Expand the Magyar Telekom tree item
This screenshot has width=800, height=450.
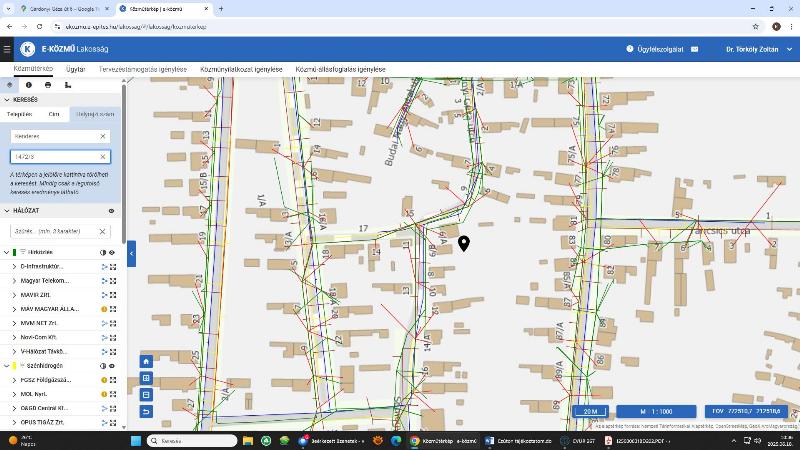coord(15,281)
